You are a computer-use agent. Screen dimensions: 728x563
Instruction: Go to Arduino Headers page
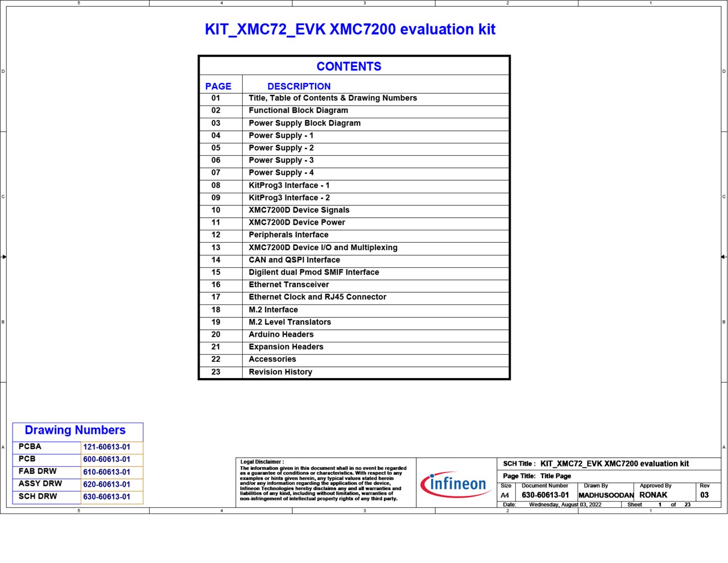281,334
